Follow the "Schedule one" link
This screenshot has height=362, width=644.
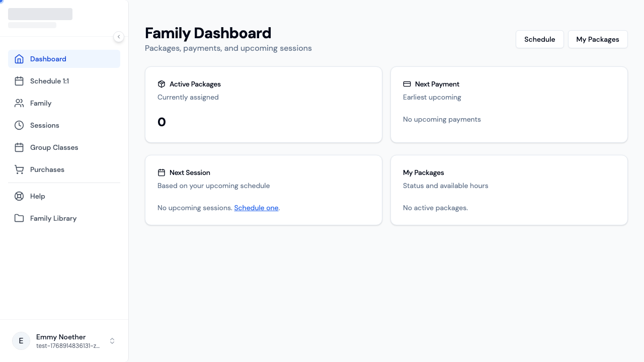(x=256, y=208)
